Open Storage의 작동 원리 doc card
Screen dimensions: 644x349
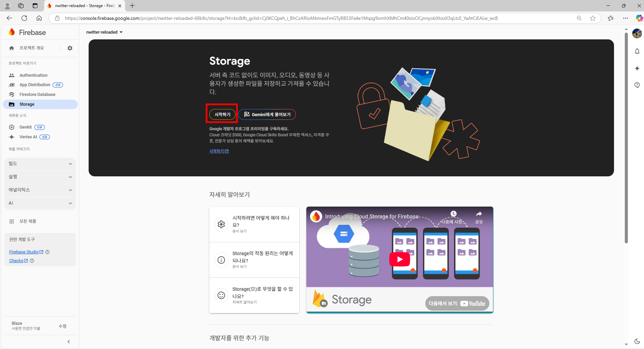[254, 260]
